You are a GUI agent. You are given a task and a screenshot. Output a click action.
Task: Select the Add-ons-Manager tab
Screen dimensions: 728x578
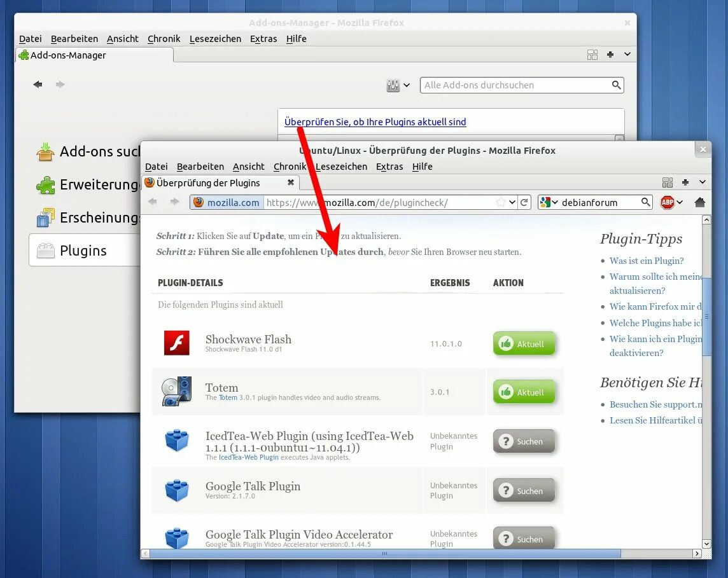point(94,55)
